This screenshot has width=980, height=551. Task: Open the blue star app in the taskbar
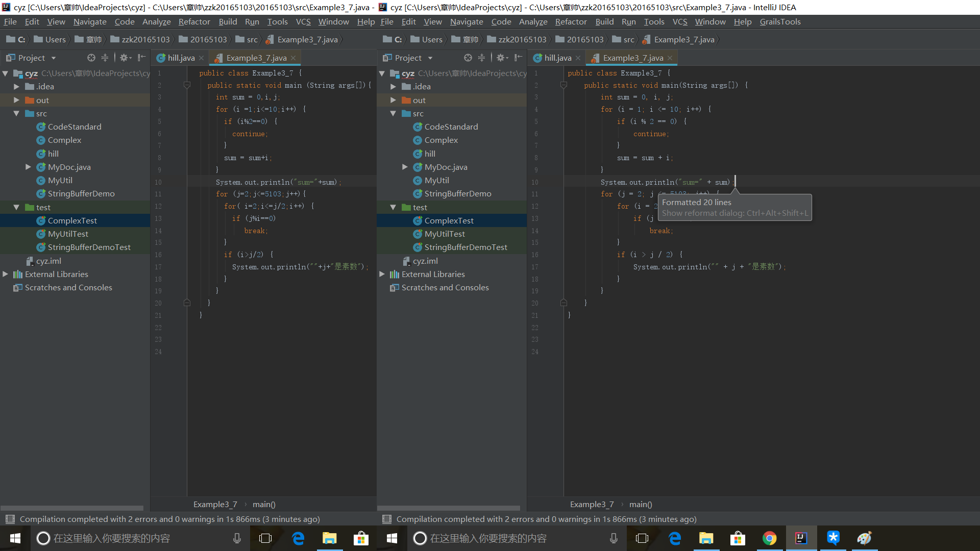coord(832,538)
